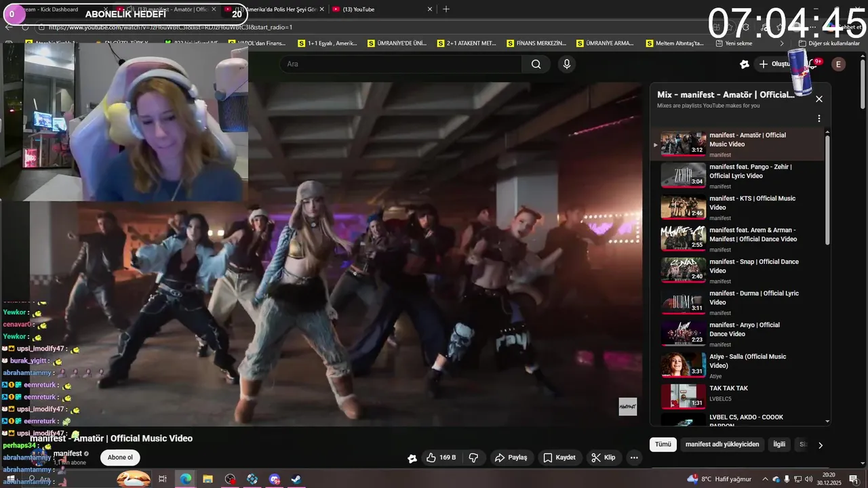Open Task View in taskbar
Image resolution: width=868 pixels, height=488 pixels.
(163, 479)
